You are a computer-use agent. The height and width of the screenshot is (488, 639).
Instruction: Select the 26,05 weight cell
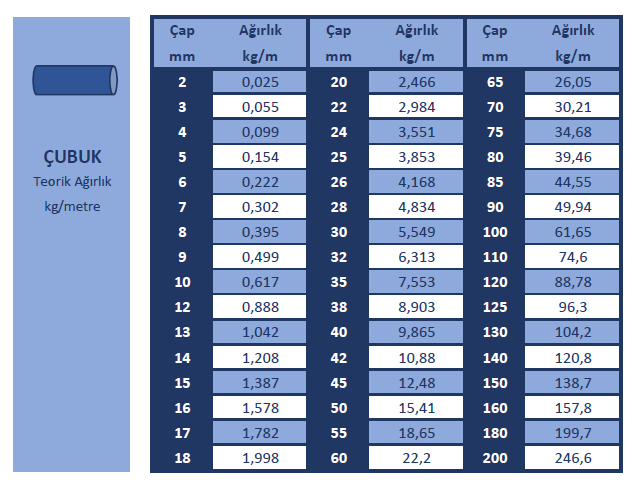[573, 82]
